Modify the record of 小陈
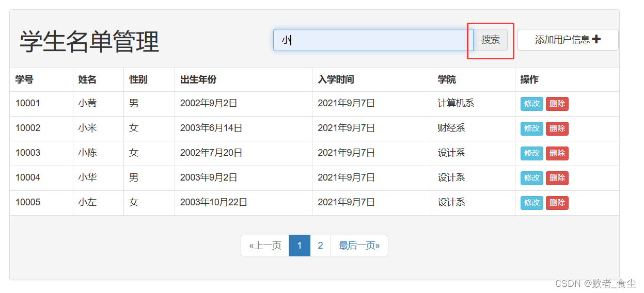This screenshot has height=293, width=644. coord(531,153)
